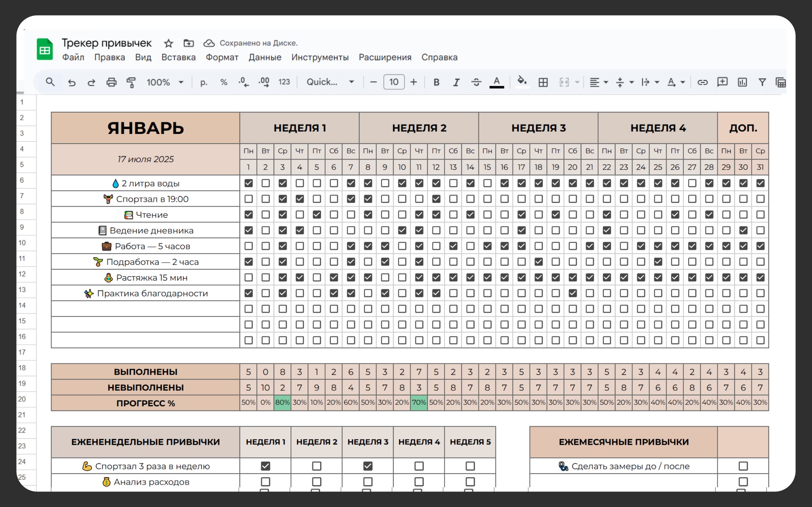Uncheck Ведение дневника for day 4
Screen dimensions: 812x507
pos(300,230)
